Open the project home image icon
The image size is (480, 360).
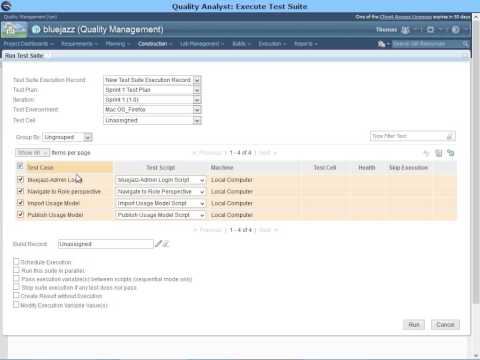click(x=14, y=30)
